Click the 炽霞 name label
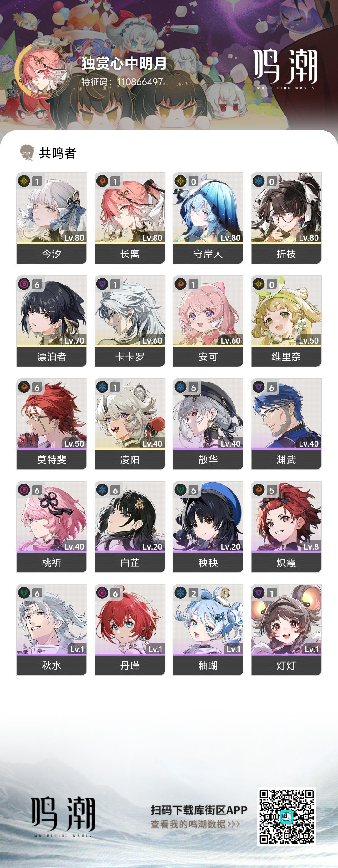The width and height of the screenshot is (338, 868). (x=286, y=562)
